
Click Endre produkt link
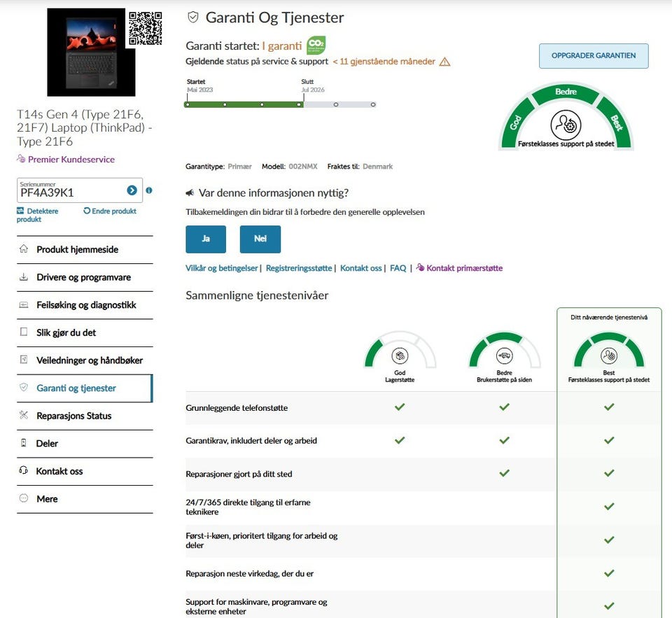[110, 211]
